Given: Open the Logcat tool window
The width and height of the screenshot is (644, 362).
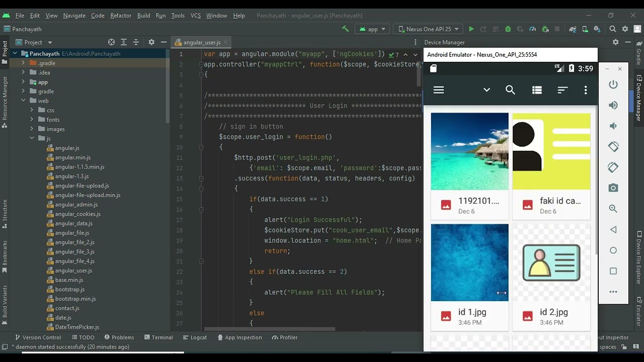Looking at the screenshot, I should point(195,337).
